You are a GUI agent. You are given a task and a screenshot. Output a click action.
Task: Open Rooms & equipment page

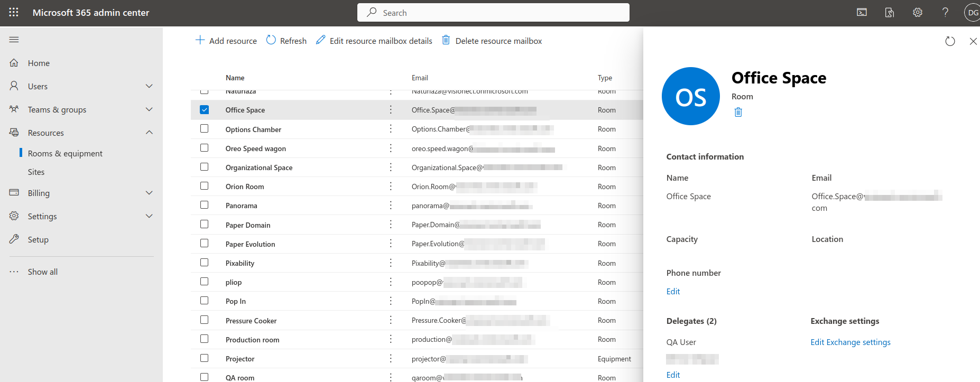click(65, 153)
